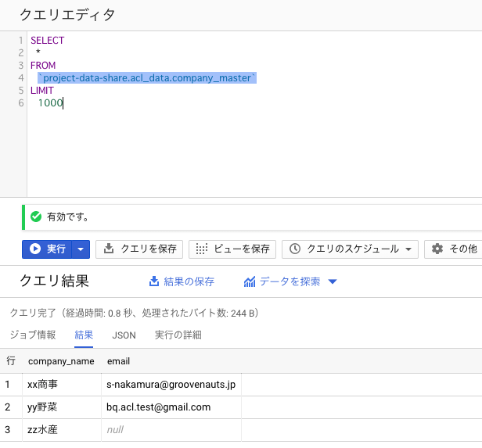The height and width of the screenshot is (448, 482).
Task: Click the play icon in the 実行 button
Action: point(35,249)
